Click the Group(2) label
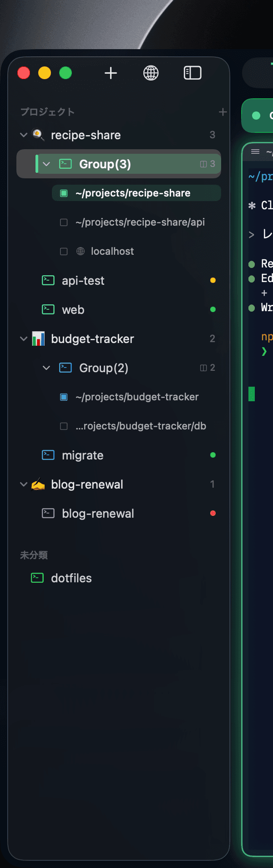This screenshot has width=273, height=868. 104,368
